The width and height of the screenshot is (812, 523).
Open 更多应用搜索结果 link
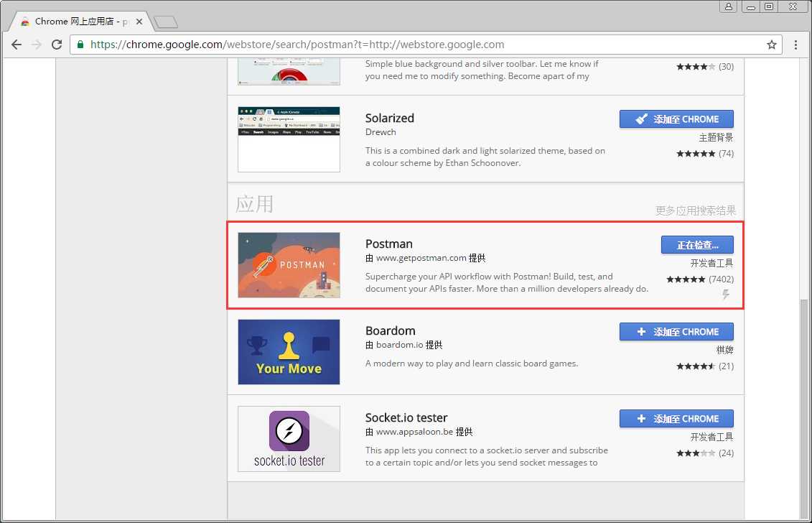coord(696,210)
